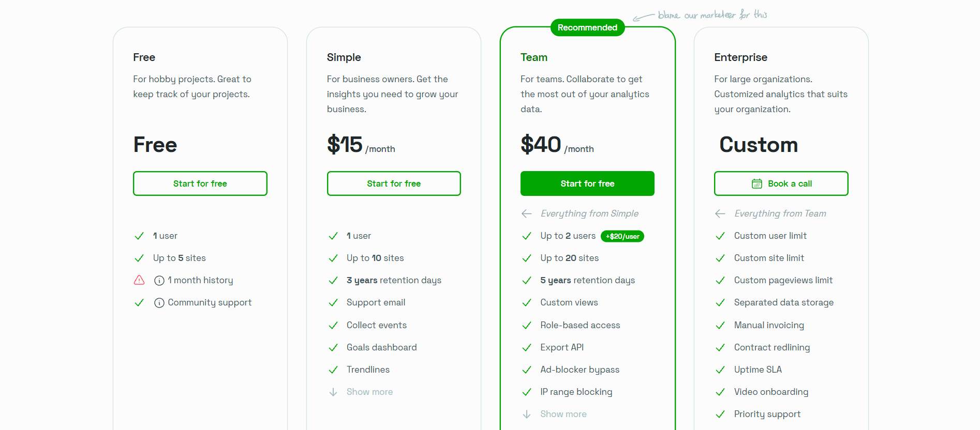
Task: Click the "+$20/user" badge next to users limit
Action: [x=622, y=236]
